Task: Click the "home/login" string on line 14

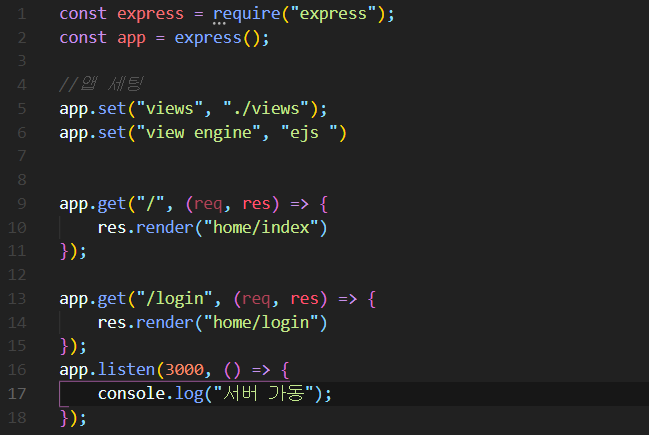Action: coord(261,323)
